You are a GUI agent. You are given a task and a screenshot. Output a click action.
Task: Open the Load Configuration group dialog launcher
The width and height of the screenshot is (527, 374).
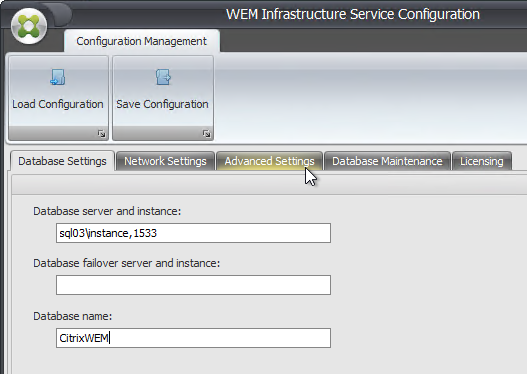102,134
